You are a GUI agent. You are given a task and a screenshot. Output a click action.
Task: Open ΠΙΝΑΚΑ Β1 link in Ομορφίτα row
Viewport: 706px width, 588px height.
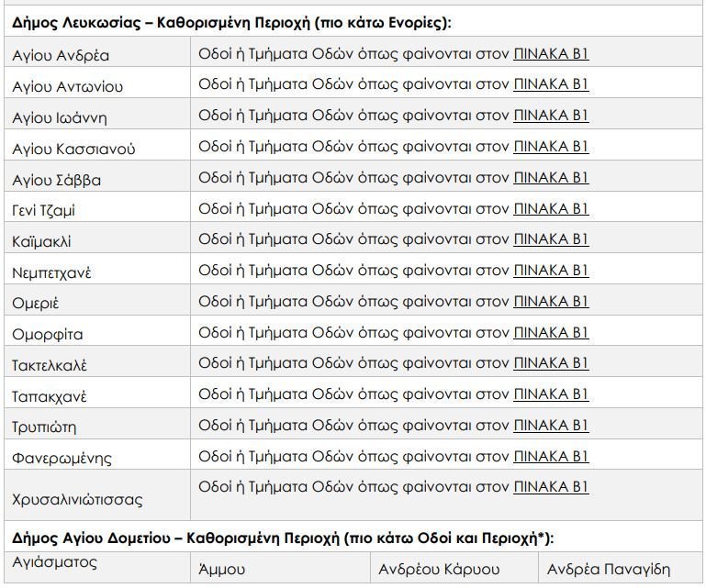pyautogui.click(x=551, y=332)
